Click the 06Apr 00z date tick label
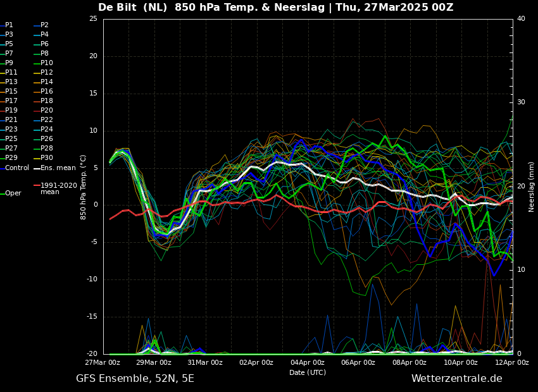Screen dimensions: 538x392 pyautogui.click(x=359, y=362)
